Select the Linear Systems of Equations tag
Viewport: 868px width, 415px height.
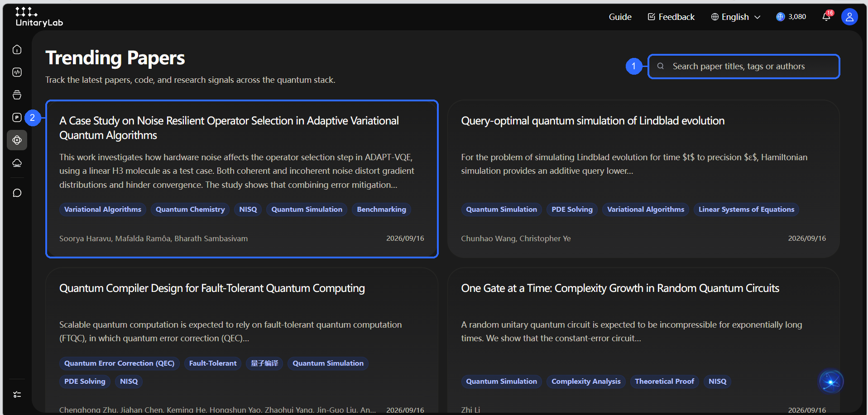[746, 210]
